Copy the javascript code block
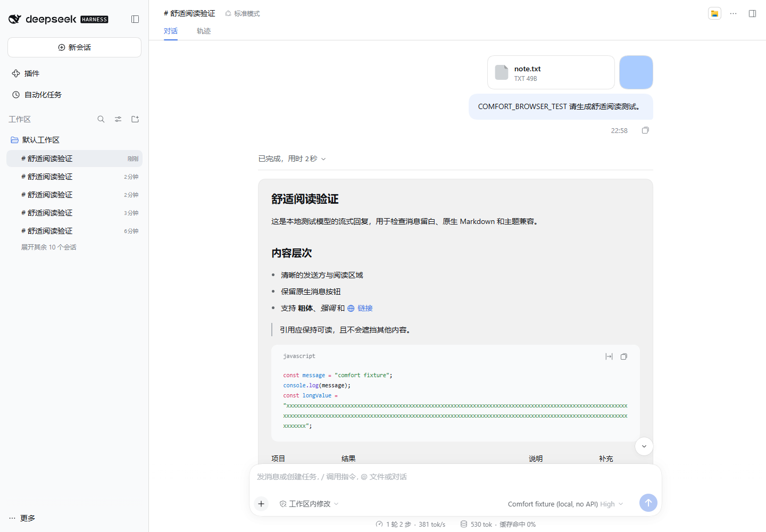766x532 pixels. tap(624, 356)
